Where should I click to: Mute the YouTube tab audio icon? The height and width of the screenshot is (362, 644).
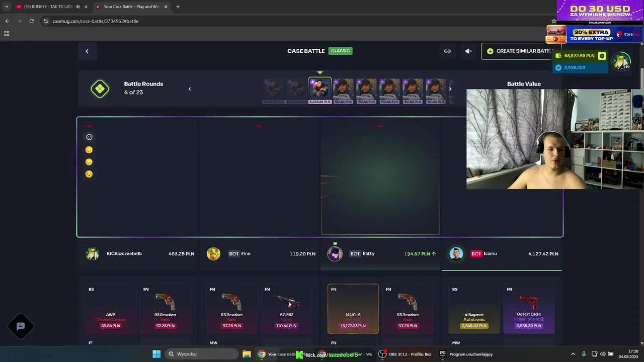77,7
